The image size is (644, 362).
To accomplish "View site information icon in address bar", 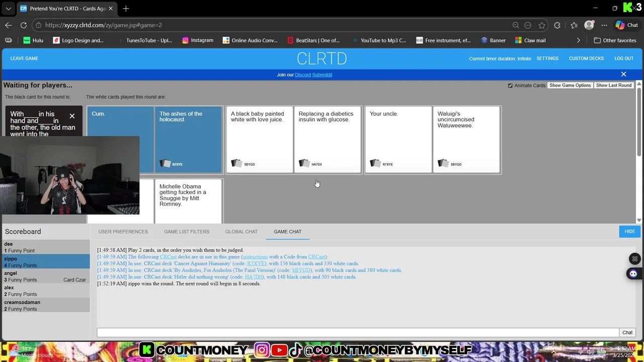I will (x=38, y=25).
